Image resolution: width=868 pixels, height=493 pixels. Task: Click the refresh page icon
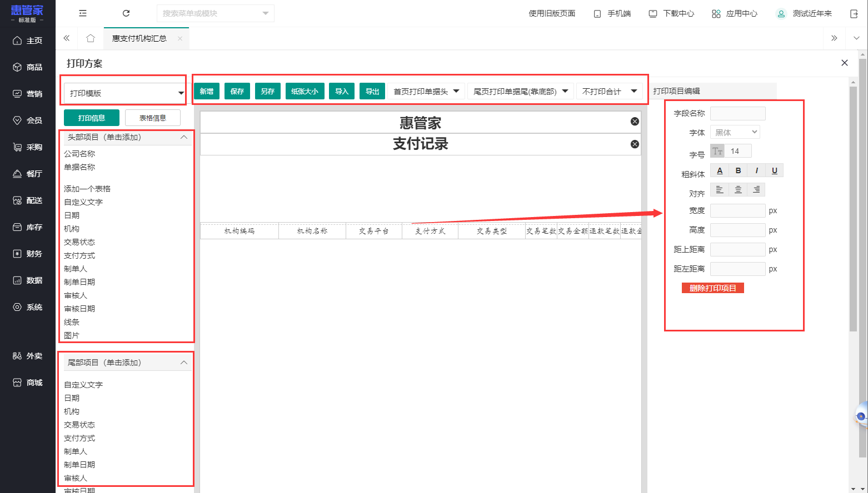pos(126,13)
